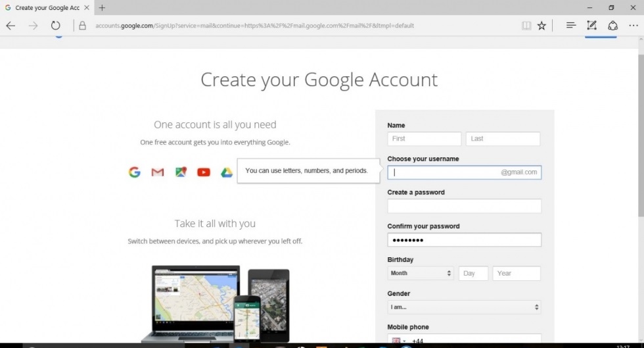Click the browser forward arrow
The height and width of the screenshot is (348, 644).
click(x=33, y=26)
